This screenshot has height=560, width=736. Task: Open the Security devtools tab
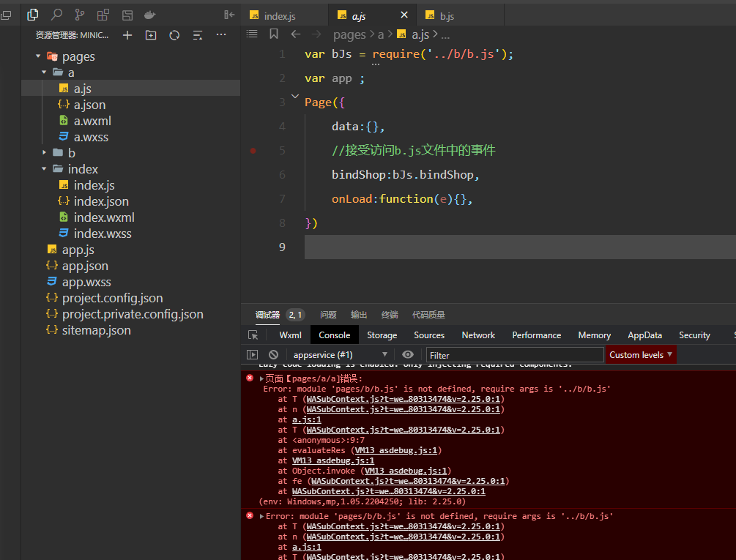click(x=694, y=335)
